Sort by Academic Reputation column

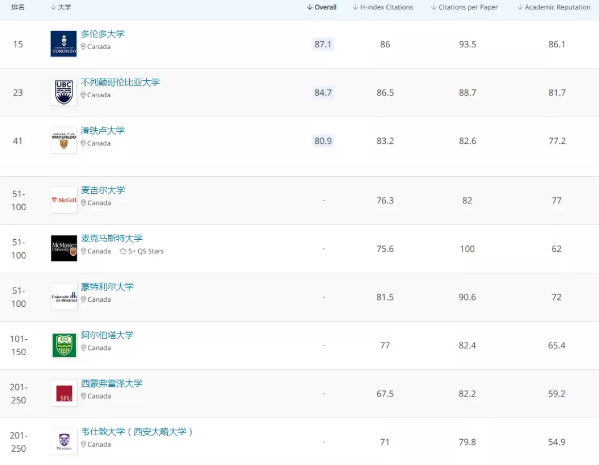[x=554, y=7]
